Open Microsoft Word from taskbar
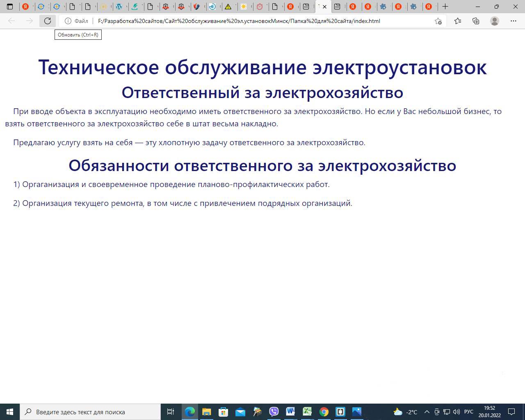This screenshot has width=525, height=420. click(x=290, y=412)
